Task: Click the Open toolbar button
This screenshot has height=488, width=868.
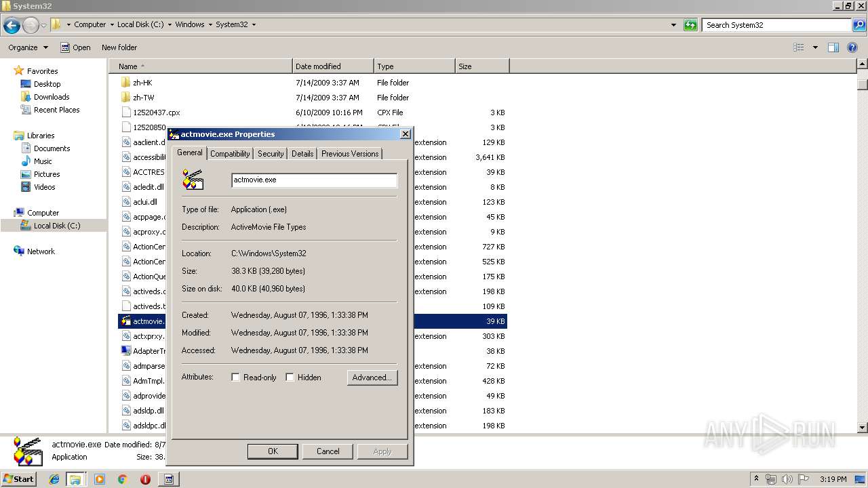Action: [75, 47]
